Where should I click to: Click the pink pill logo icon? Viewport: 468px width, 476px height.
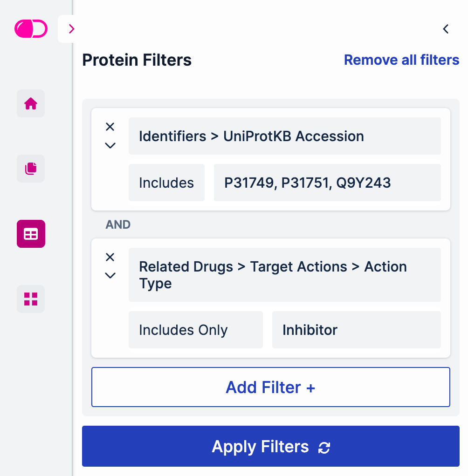point(31,29)
